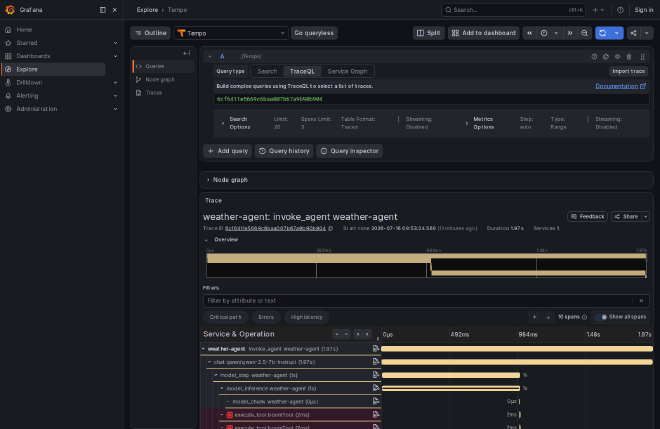Focus the top Search field
660x429 pixels.
click(513, 10)
